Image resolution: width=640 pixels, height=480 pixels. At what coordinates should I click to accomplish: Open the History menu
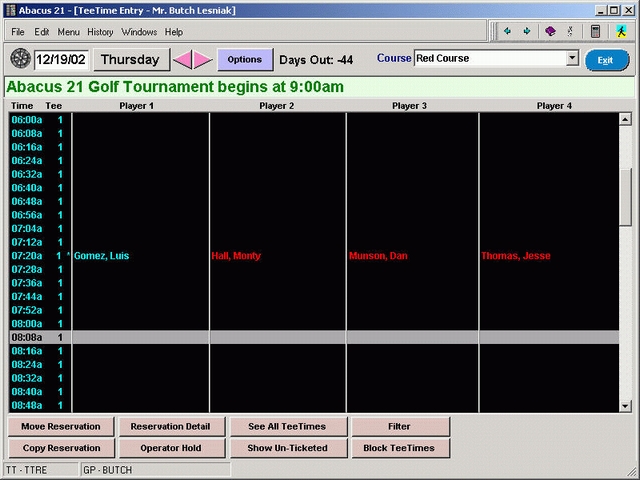pos(100,32)
